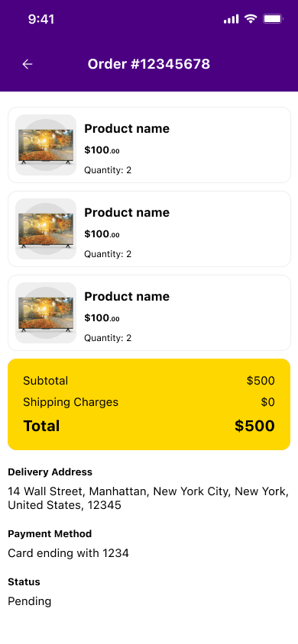
Task: Tap the Wi-Fi status icon
Action: click(x=251, y=19)
